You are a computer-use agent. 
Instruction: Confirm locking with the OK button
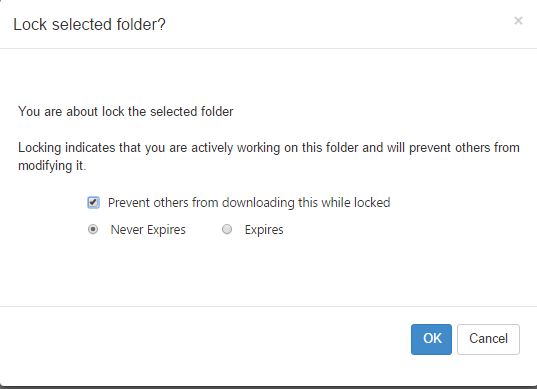pos(431,339)
